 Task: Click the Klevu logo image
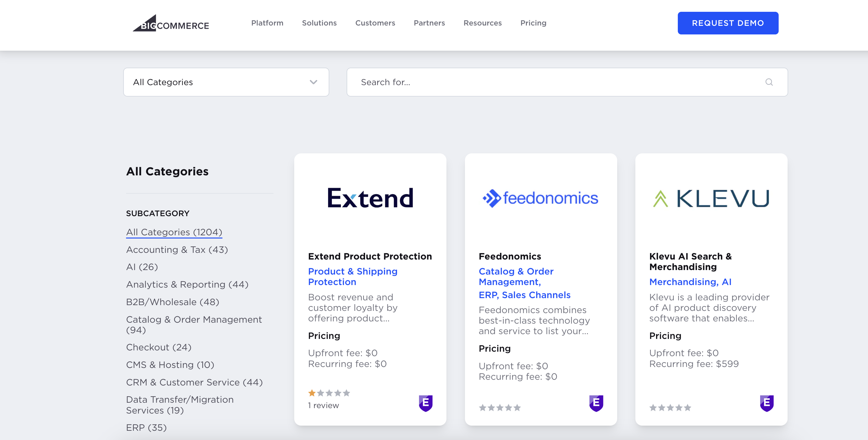point(711,198)
